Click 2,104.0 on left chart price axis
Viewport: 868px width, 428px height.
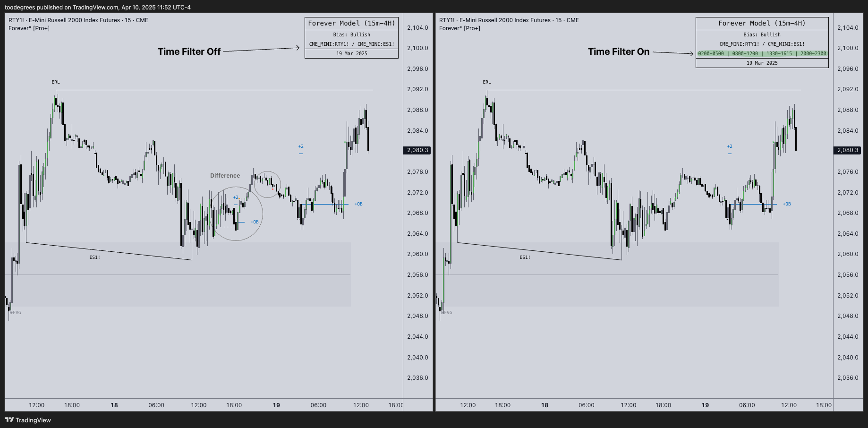point(417,28)
